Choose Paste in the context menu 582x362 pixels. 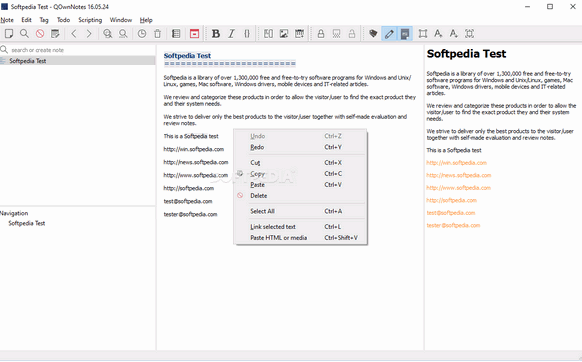pyautogui.click(x=301, y=185)
